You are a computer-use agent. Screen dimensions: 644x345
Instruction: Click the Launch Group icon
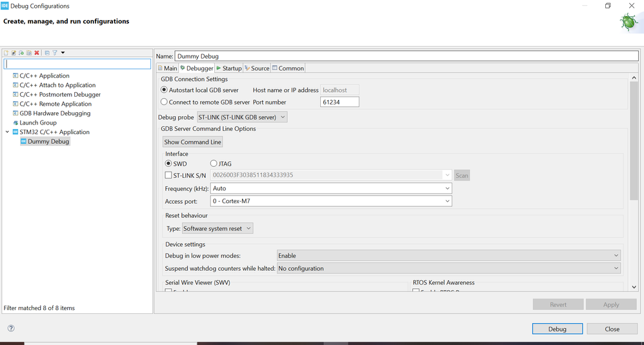click(x=15, y=123)
